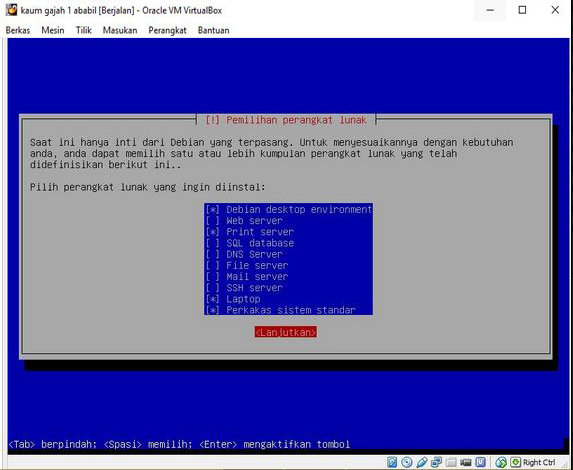Click 'Pilih perangkat lunak yang ingin diinstal' prompt
This screenshot has height=470, width=573.
click(x=148, y=187)
